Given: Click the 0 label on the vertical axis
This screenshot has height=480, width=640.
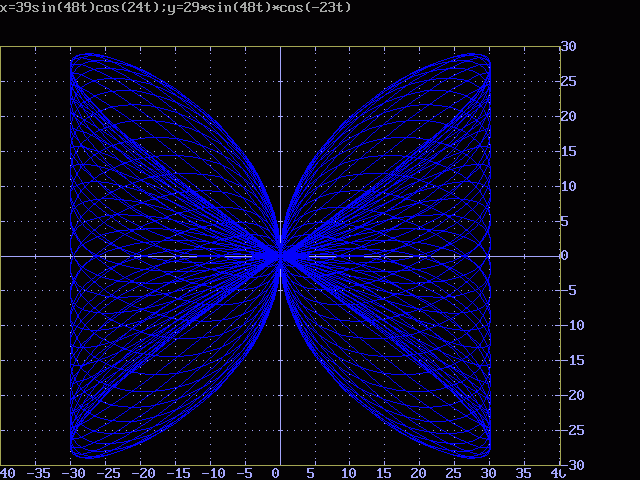Looking at the screenshot, I should [x=564, y=256].
